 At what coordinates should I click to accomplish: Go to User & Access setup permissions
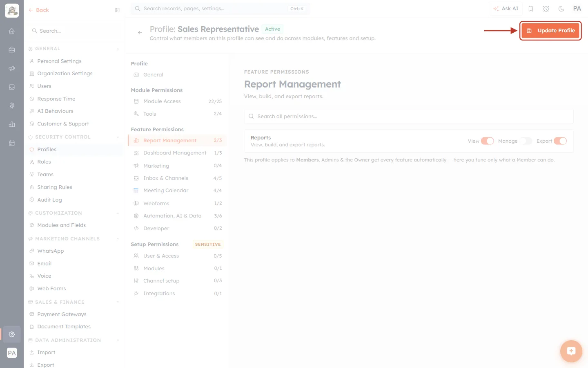point(177,256)
